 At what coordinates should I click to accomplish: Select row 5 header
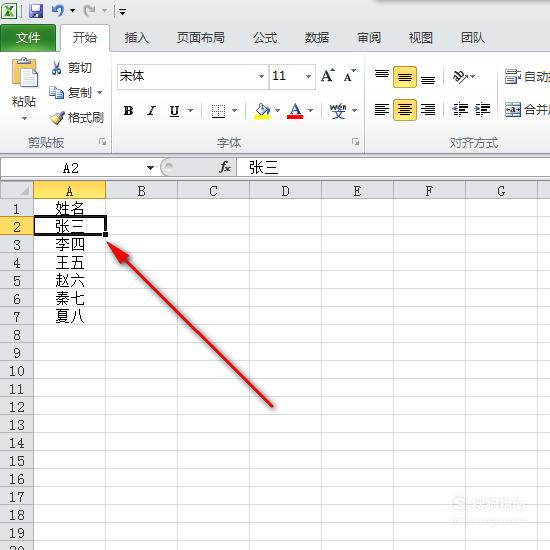pos(16,281)
